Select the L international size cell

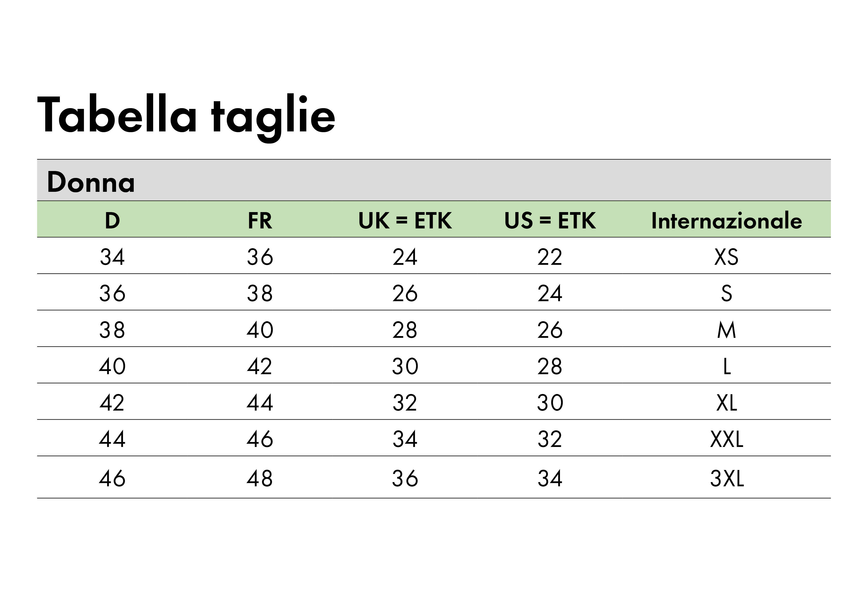coord(727,366)
